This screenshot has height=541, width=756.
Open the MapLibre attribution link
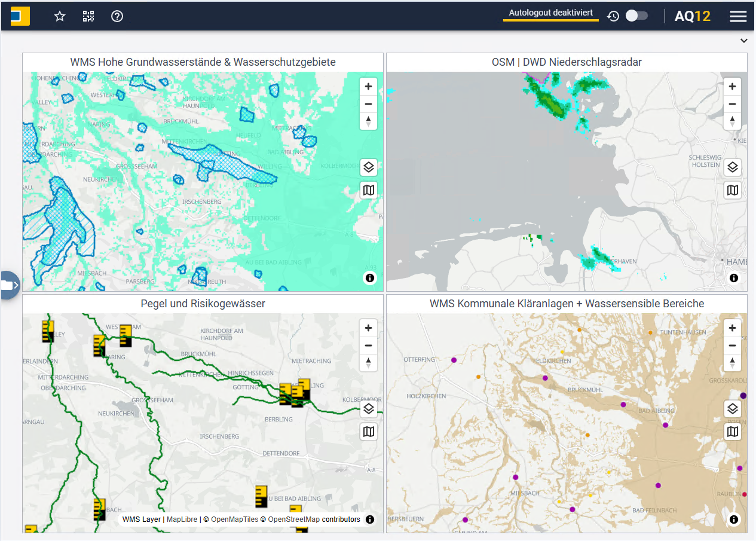tap(182, 519)
